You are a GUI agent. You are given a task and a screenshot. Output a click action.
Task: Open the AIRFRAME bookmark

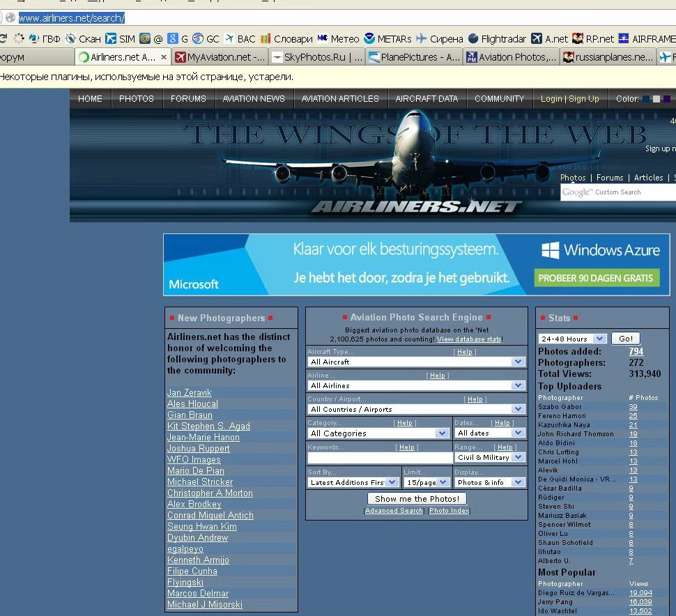pyautogui.click(x=647, y=39)
